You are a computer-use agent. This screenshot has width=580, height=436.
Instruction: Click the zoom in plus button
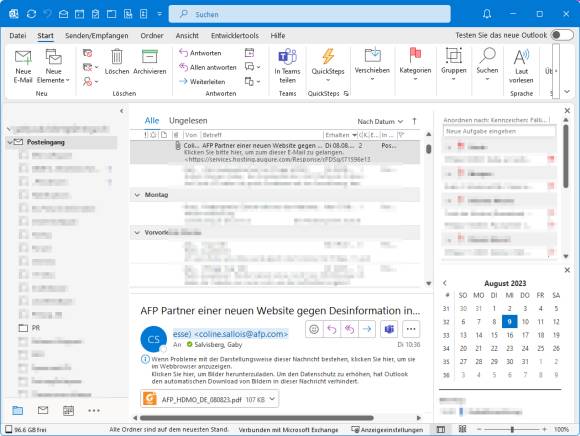tap(544, 429)
